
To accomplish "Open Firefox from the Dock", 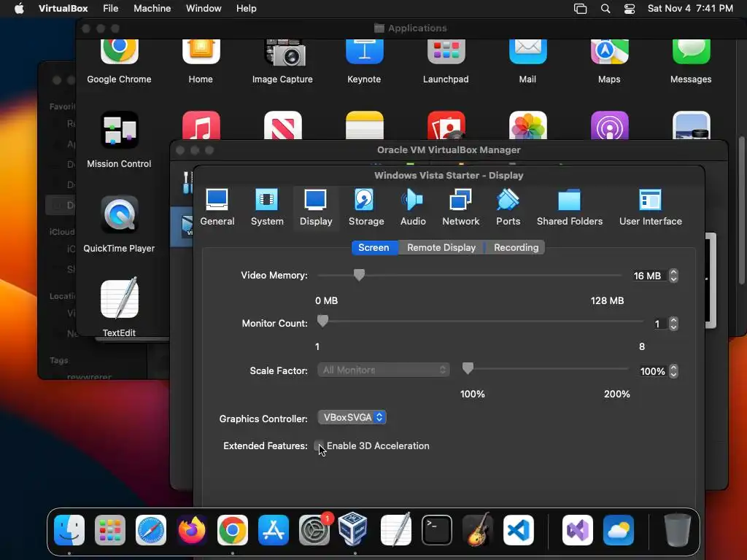I will (192, 529).
